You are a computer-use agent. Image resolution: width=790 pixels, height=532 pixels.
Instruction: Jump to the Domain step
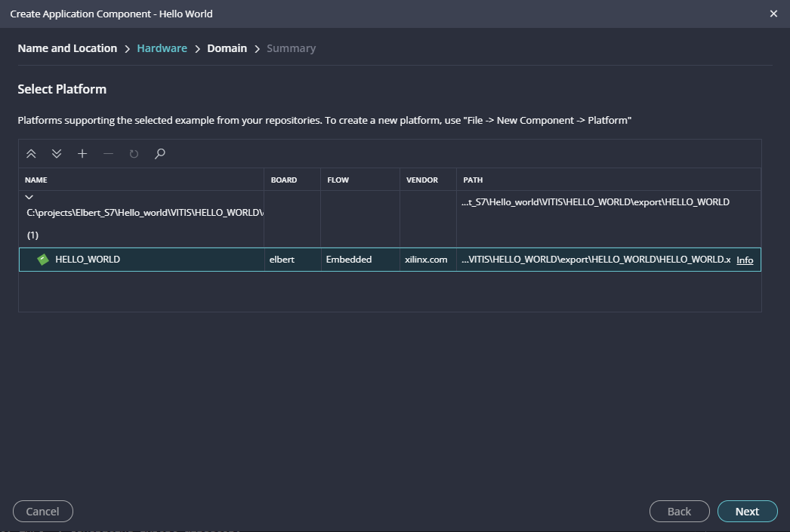pos(227,48)
